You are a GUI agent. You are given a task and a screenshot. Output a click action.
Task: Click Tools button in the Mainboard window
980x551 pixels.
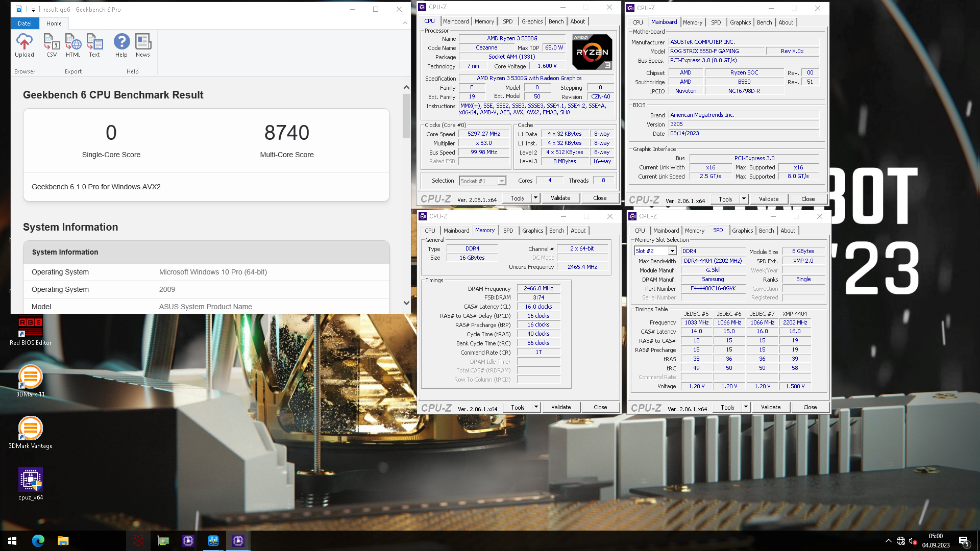[725, 199]
